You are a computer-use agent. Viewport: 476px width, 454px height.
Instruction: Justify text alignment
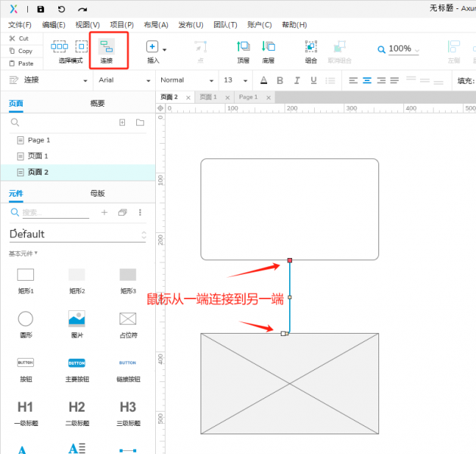pos(394,80)
